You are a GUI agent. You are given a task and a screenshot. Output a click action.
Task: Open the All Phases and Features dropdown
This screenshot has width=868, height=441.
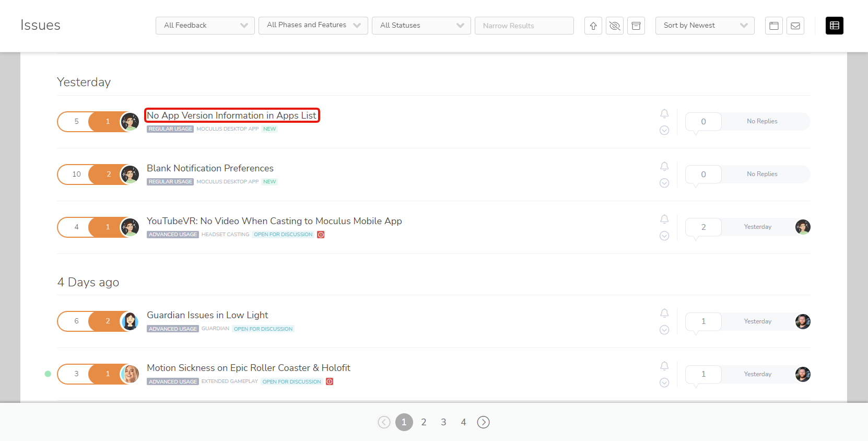click(313, 26)
